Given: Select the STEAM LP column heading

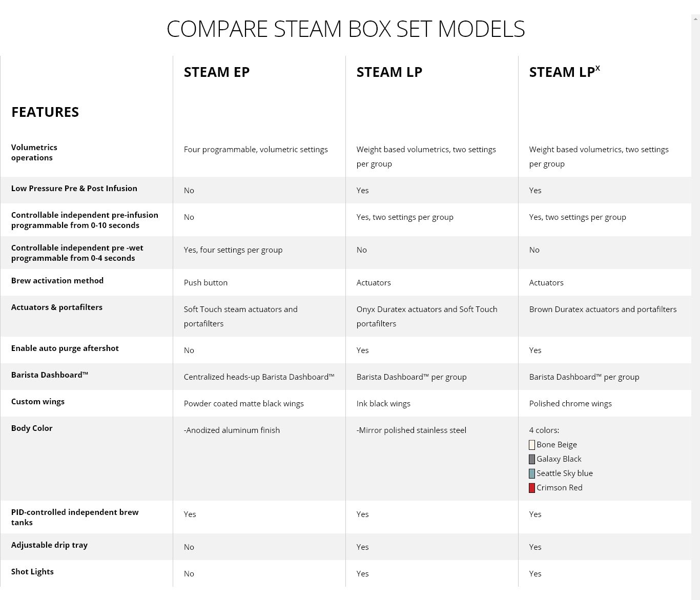Looking at the screenshot, I should tap(389, 72).
